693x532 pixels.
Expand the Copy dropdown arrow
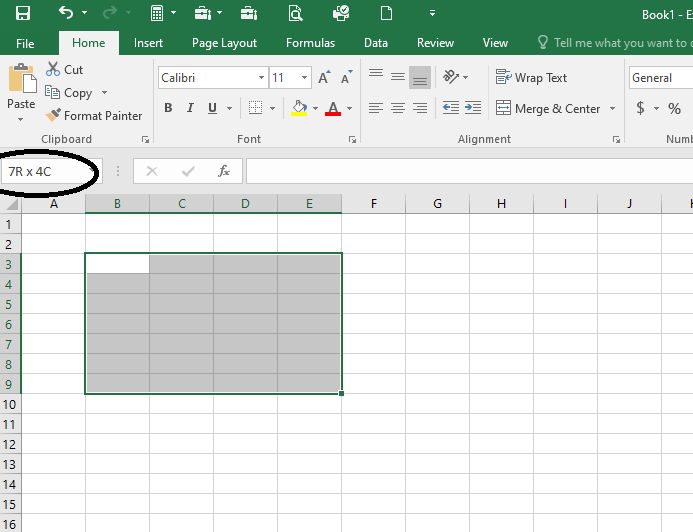click(104, 93)
